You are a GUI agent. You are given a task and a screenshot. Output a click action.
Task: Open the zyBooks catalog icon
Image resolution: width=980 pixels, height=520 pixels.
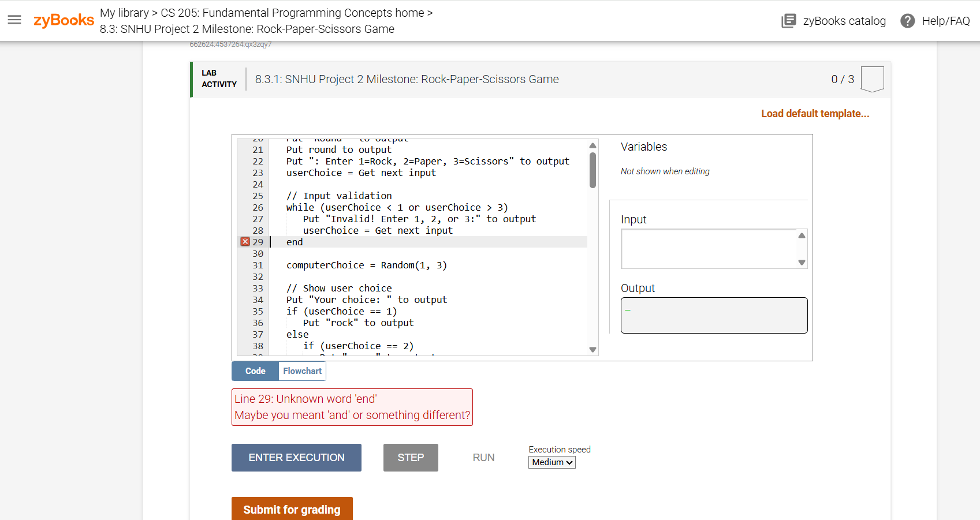[x=788, y=21]
